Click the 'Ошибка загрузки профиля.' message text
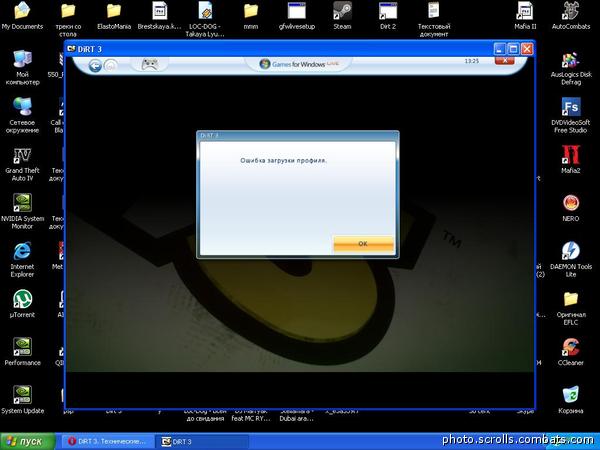 coord(283,161)
